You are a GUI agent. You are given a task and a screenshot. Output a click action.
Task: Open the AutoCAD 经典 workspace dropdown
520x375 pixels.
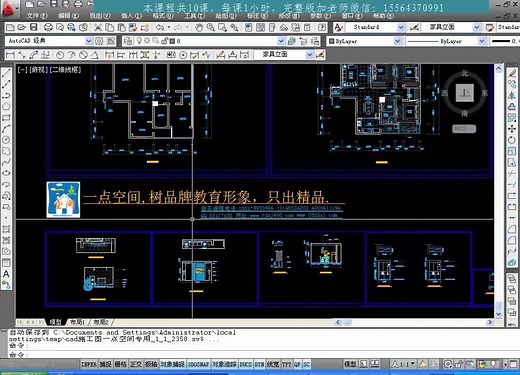point(88,41)
